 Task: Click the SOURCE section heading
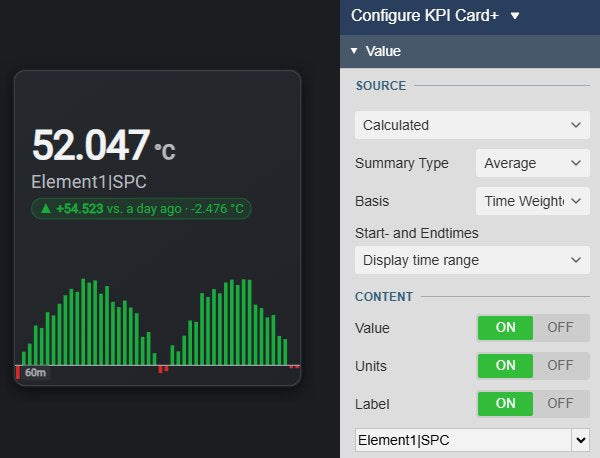click(x=381, y=86)
